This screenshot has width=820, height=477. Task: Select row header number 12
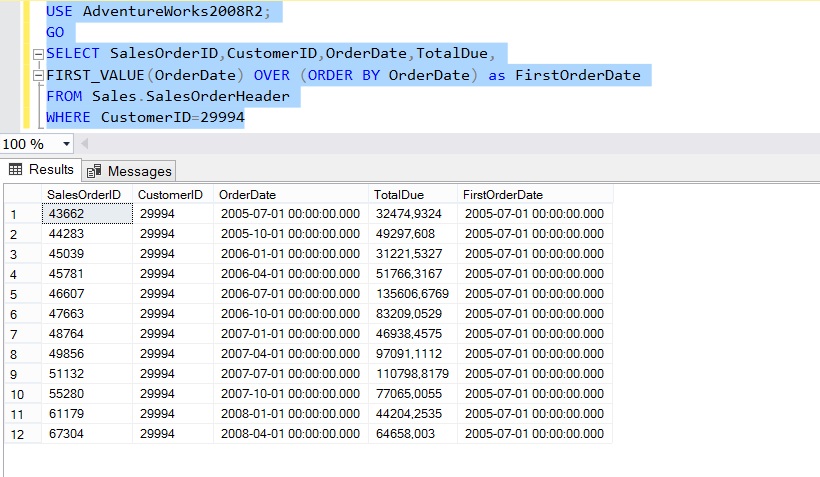23,434
